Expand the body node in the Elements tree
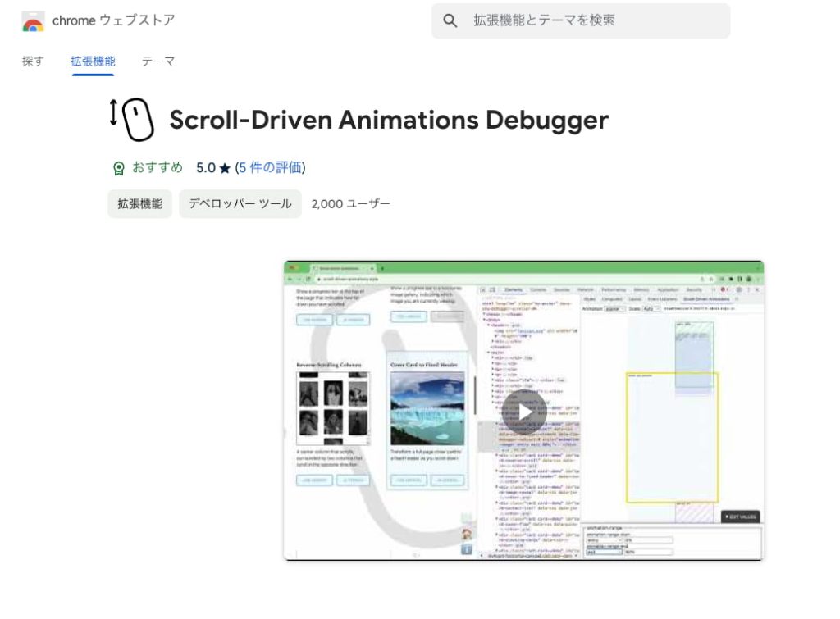840x619 pixels. (483, 320)
